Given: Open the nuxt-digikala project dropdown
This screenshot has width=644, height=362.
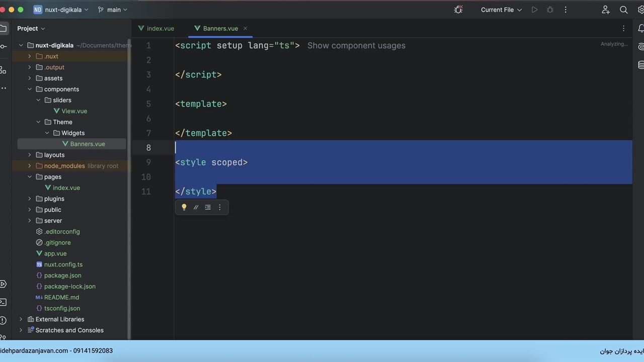Looking at the screenshot, I should (x=61, y=10).
